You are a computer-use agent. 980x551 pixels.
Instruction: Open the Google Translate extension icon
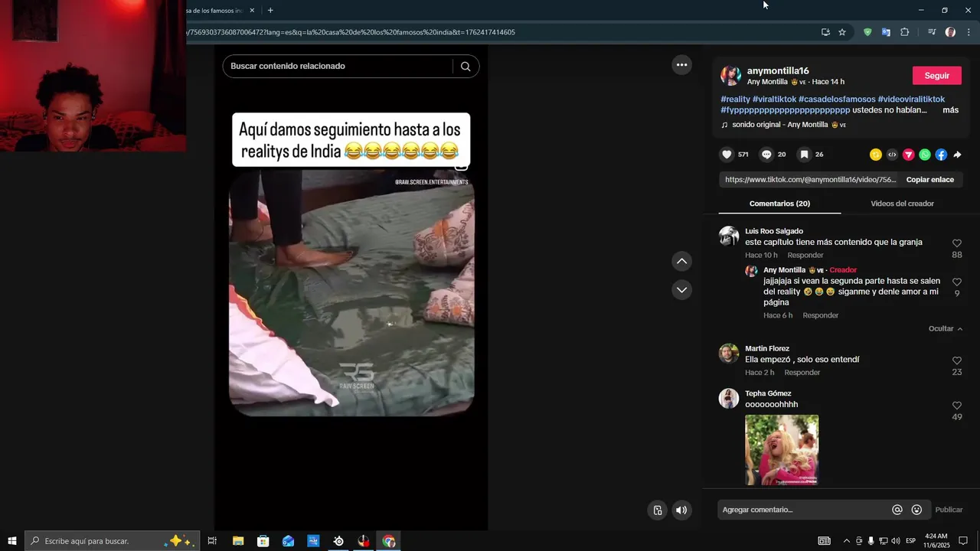pyautogui.click(x=886, y=32)
